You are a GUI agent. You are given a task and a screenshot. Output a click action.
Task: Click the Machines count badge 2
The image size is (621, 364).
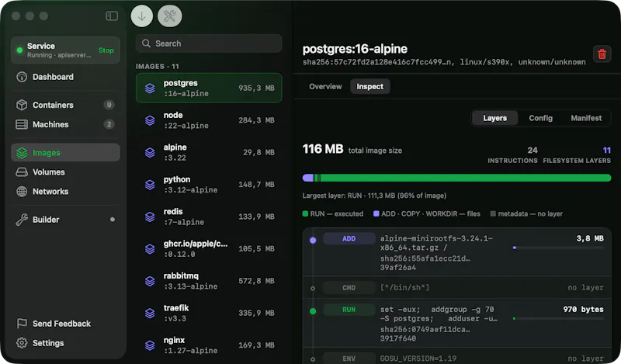109,124
